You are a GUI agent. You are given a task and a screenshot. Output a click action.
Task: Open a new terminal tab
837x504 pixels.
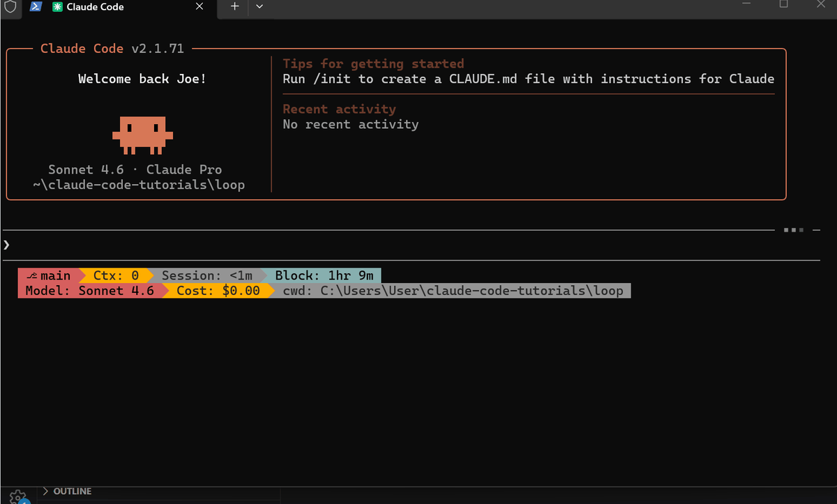pos(235,6)
